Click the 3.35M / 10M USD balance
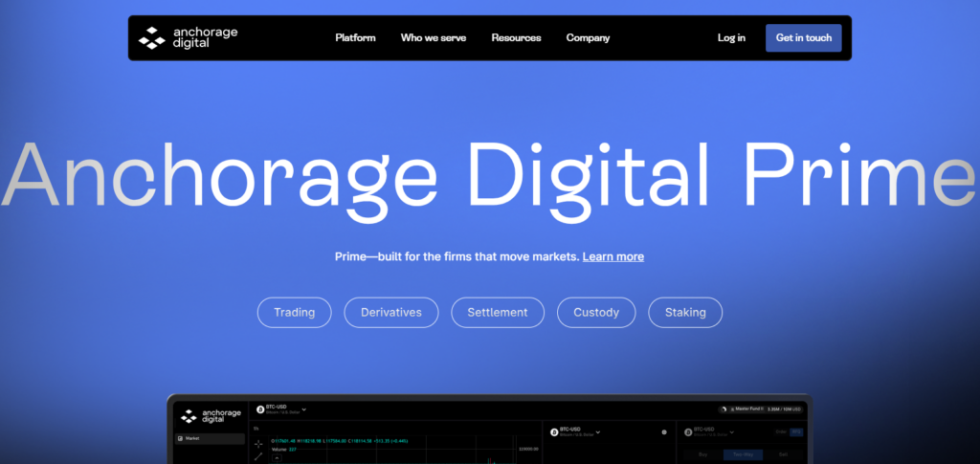 tap(785, 409)
